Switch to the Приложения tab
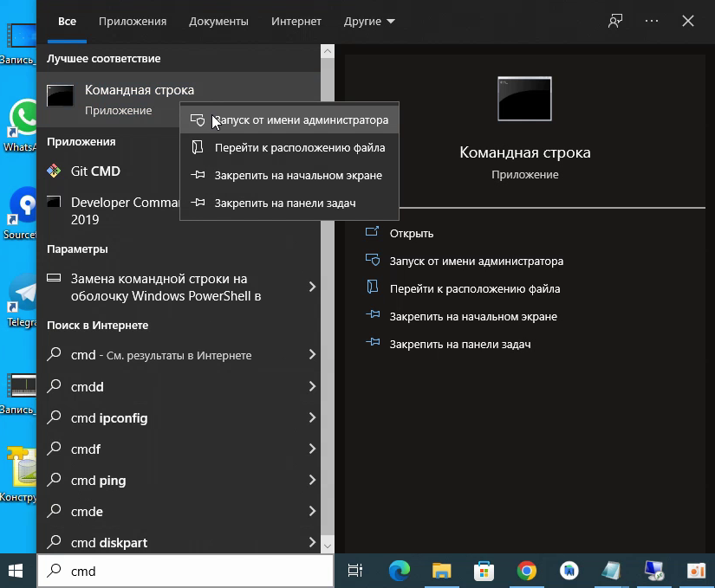Image resolution: width=715 pixels, height=588 pixels. pos(133,22)
